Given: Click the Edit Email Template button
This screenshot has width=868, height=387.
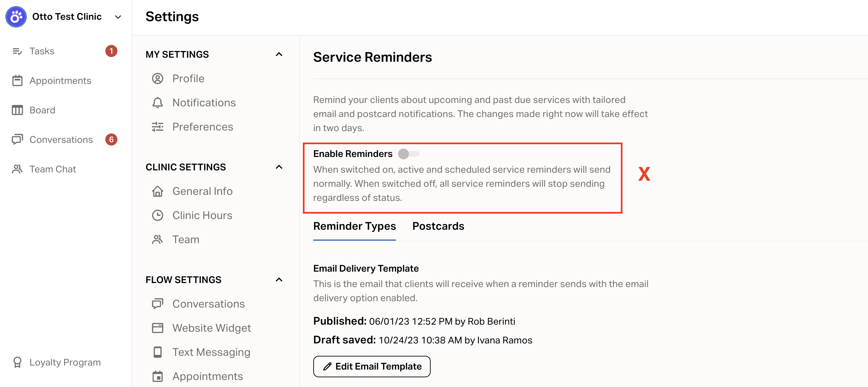Looking at the screenshot, I should click(372, 367).
